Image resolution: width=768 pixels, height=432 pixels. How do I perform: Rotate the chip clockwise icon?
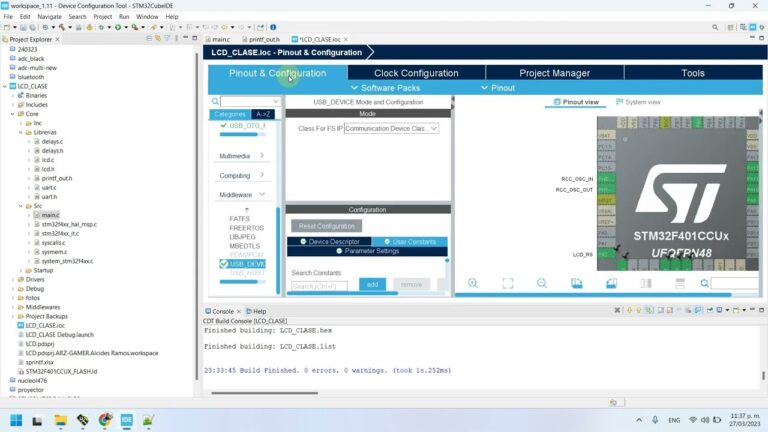pyautogui.click(x=577, y=283)
